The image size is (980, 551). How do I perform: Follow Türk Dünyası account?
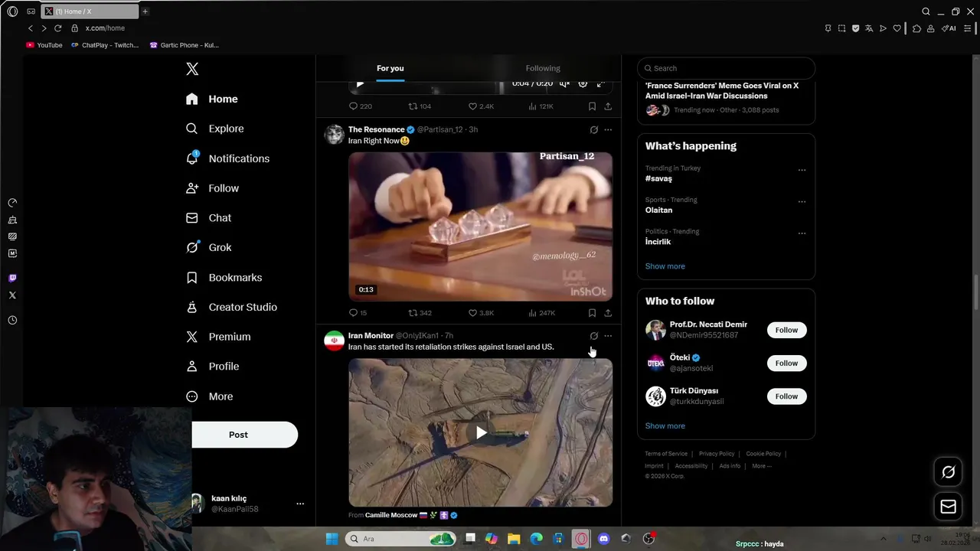click(786, 396)
